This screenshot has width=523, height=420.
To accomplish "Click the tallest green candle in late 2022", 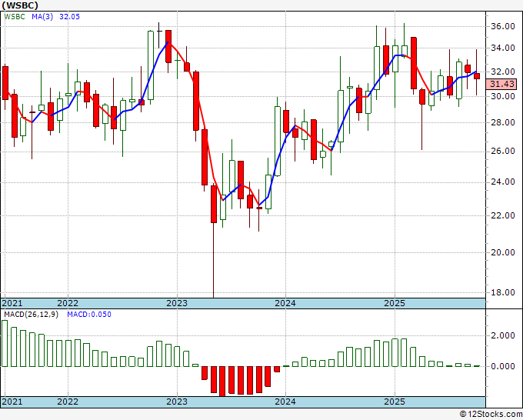I will click(x=151, y=65).
